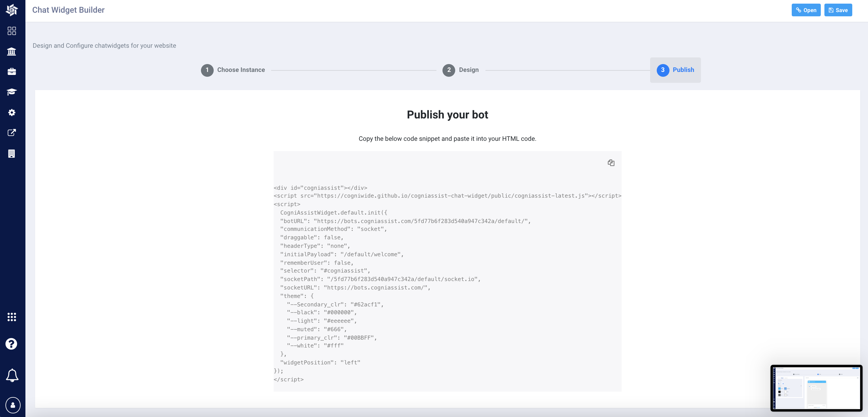
Task: Click the help question mark icon
Action: 12,344
